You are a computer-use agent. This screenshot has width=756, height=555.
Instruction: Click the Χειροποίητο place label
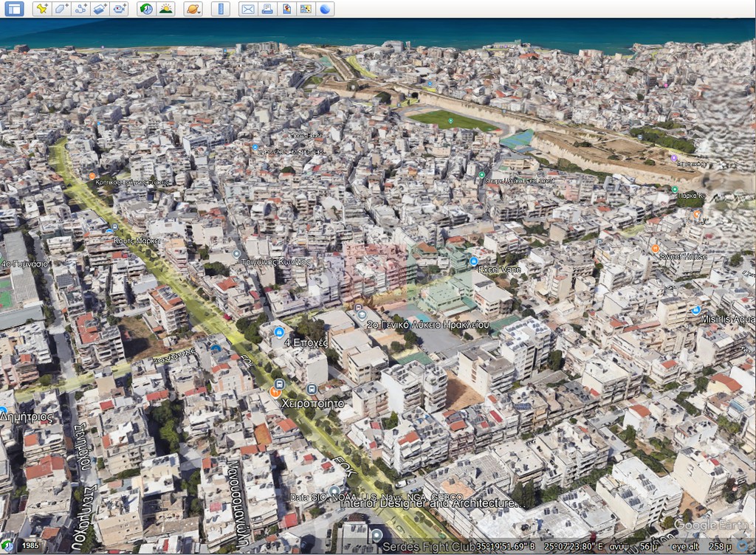point(313,403)
